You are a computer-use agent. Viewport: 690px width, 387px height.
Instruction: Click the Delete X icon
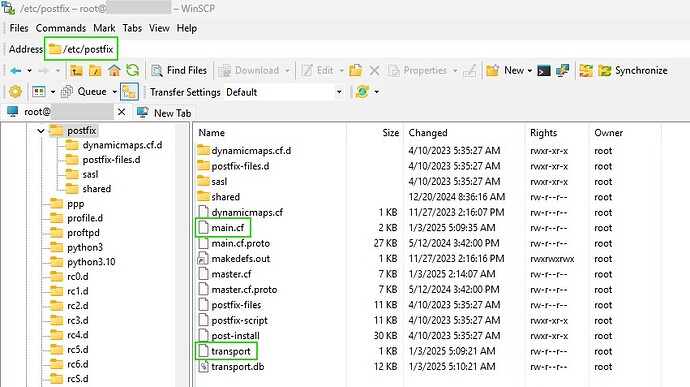[x=374, y=70]
